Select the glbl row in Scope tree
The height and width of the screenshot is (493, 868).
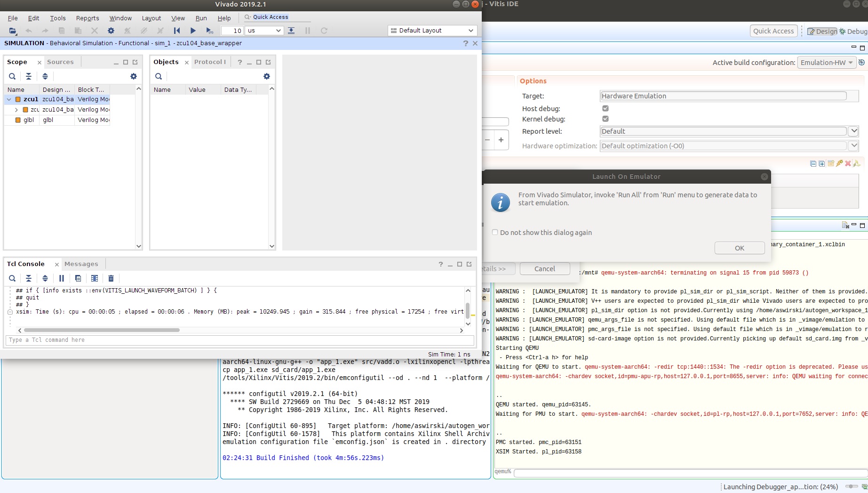point(57,120)
